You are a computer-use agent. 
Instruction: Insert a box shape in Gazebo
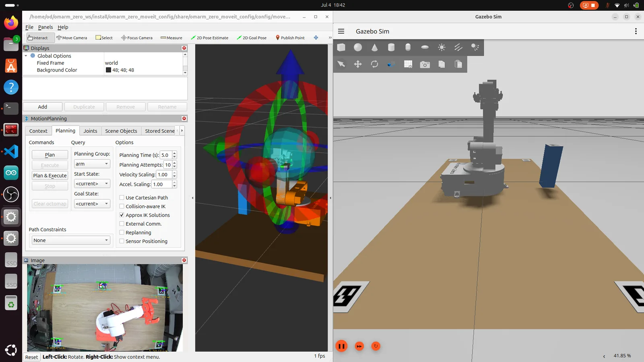[x=341, y=47]
